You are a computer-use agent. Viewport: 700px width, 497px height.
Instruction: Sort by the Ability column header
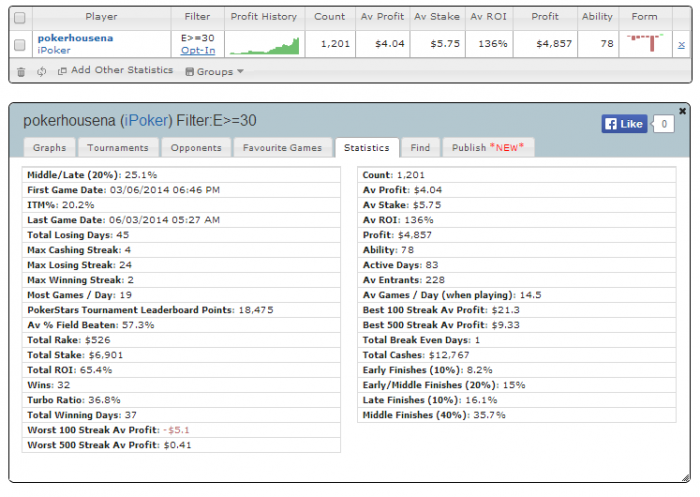[x=597, y=17]
